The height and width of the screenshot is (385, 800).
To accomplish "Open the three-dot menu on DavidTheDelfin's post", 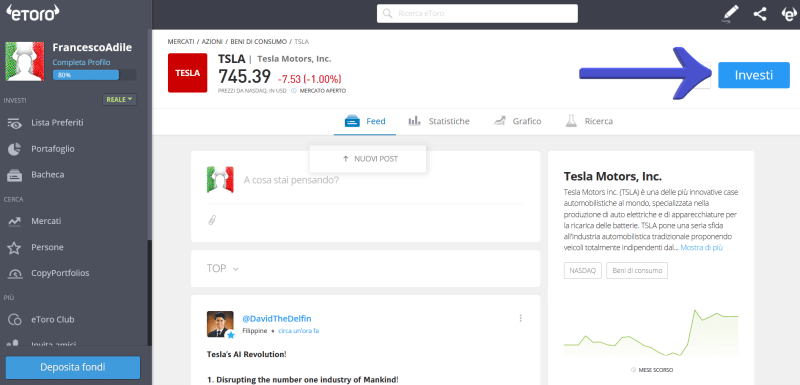I will coord(520,318).
